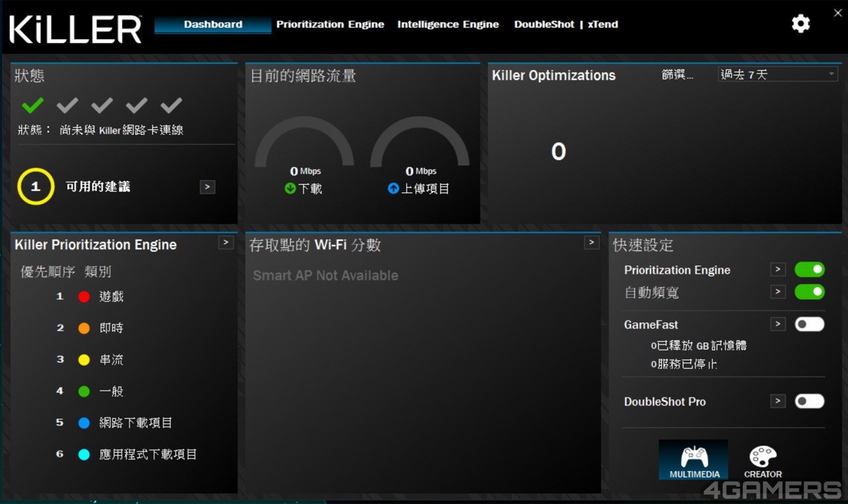Screen dimensions: 848x504
Task: Click the Killer Optimizations count 0
Action: point(558,152)
